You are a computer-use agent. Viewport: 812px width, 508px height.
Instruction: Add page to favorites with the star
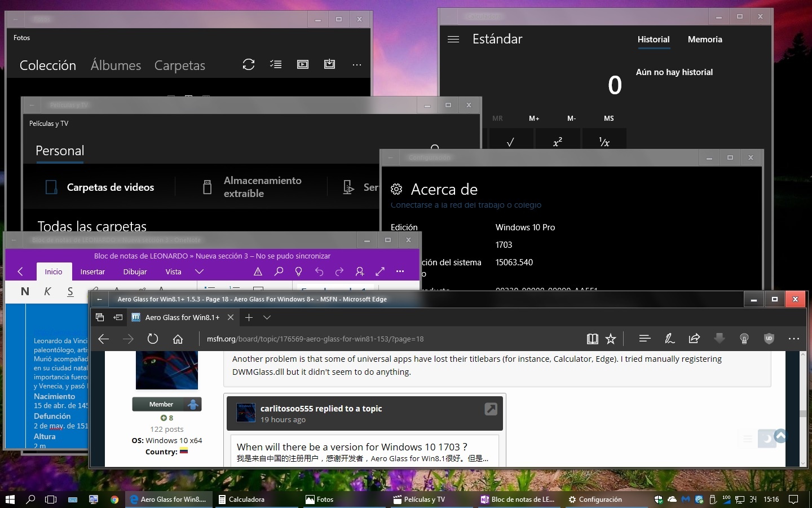(611, 339)
